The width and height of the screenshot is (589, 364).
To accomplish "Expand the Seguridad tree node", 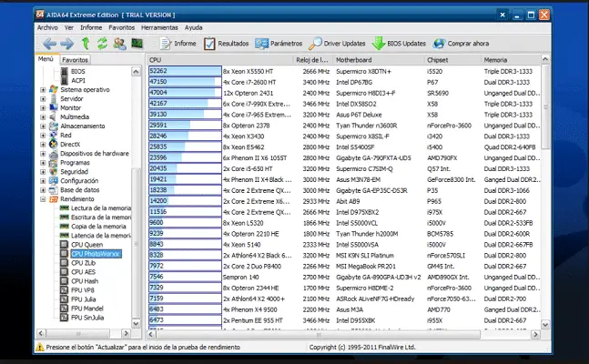I will tap(43, 172).
